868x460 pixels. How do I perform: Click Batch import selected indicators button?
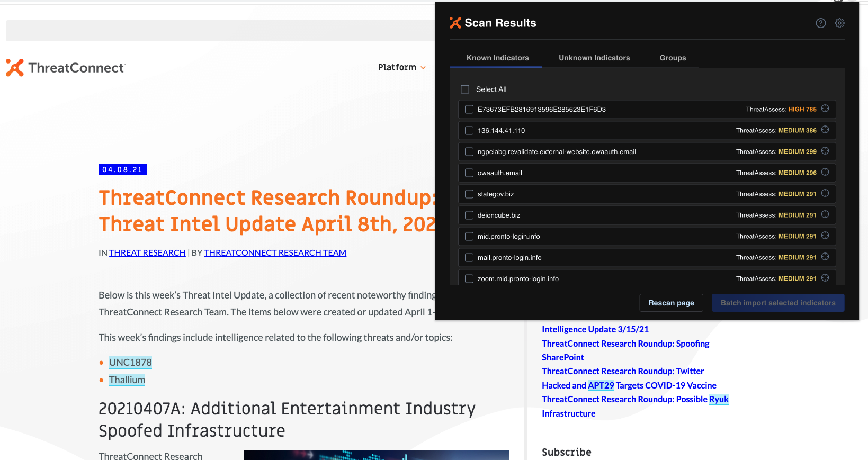(x=778, y=303)
